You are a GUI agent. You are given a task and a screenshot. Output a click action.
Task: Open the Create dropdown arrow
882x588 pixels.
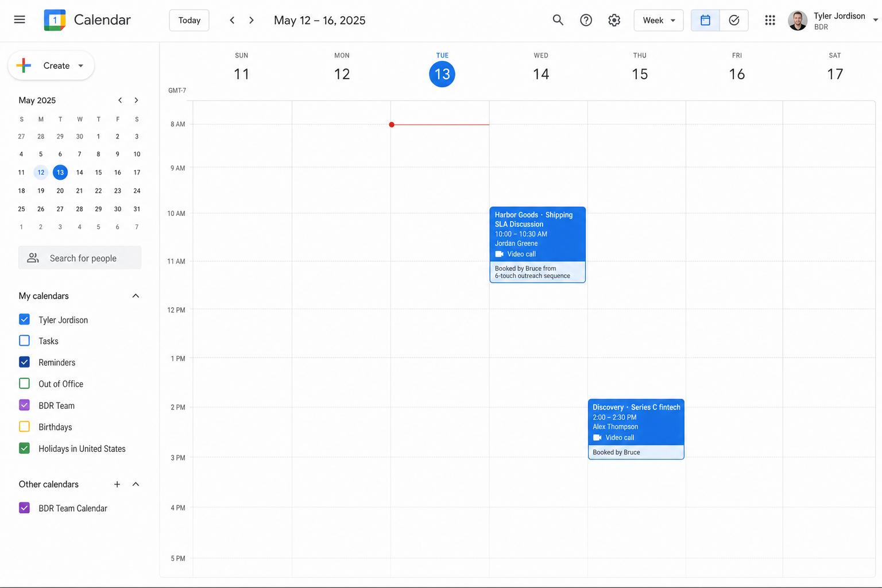pos(81,65)
